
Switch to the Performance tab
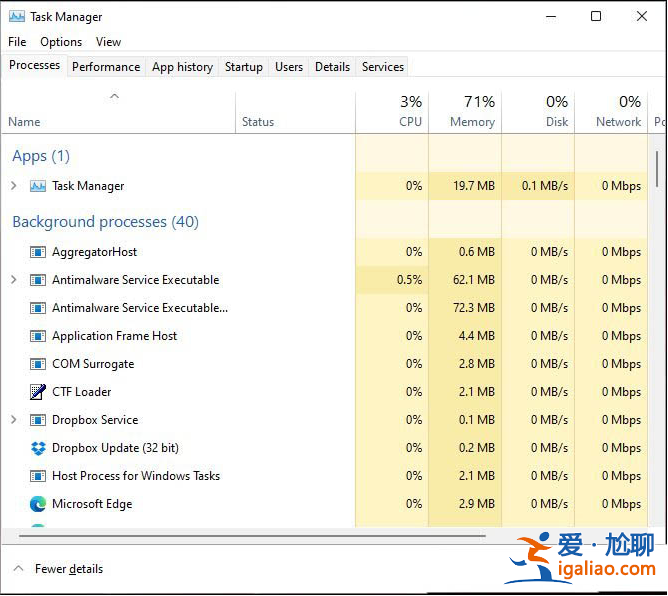[x=106, y=67]
